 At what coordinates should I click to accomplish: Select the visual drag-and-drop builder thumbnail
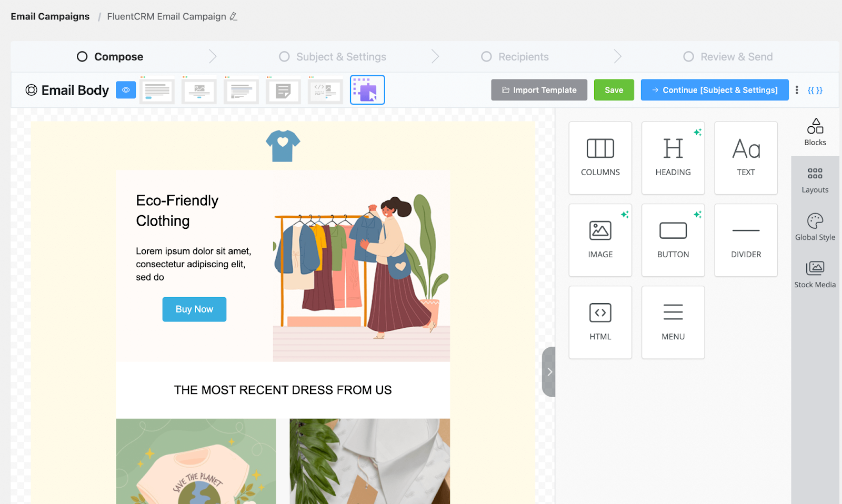367,90
